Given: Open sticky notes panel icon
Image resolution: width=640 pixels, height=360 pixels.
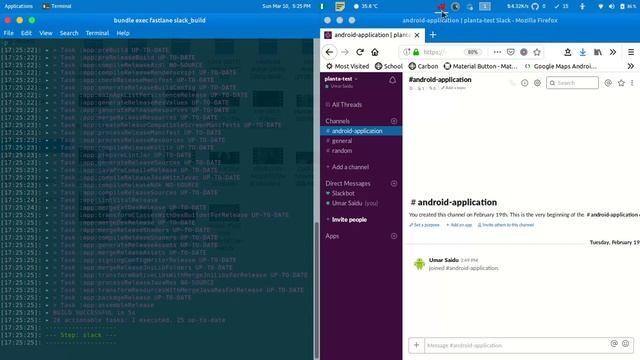Looking at the screenshot, I should coord(340,6).
